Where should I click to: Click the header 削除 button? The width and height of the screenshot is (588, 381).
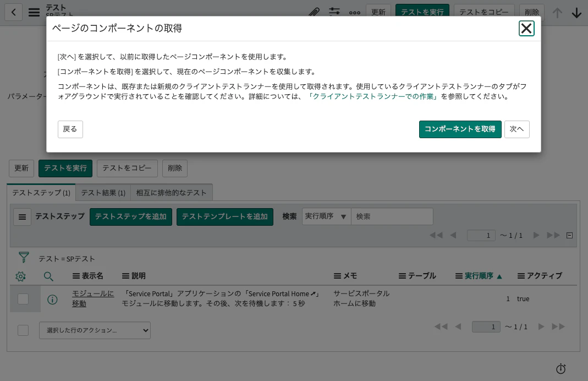[532, 11]
